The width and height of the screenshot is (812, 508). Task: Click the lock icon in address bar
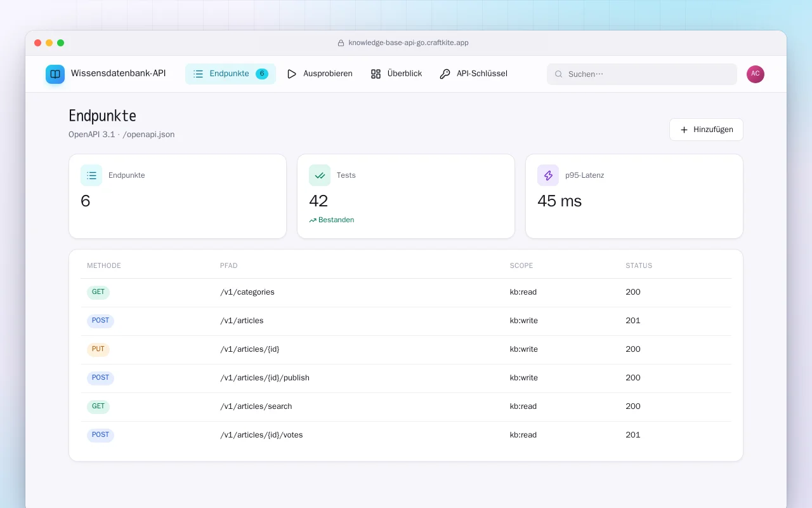pyautogui.click(x=341, y=43)
